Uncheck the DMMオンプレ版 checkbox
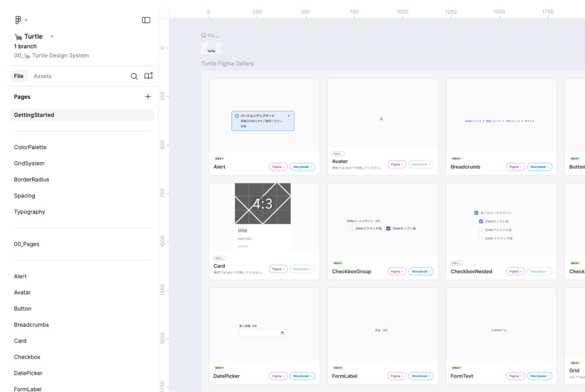The image size is (585, 392). [388, 228]
